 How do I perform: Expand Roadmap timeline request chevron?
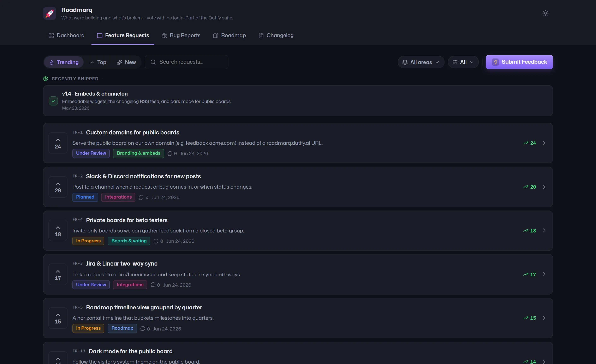tap(544, 318)
